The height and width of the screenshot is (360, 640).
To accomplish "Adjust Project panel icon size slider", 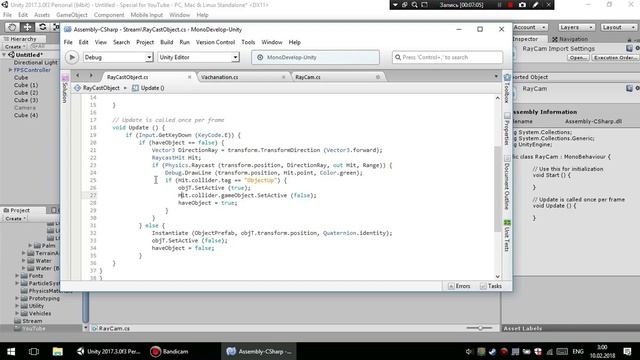I will click(x=480, y=328).
